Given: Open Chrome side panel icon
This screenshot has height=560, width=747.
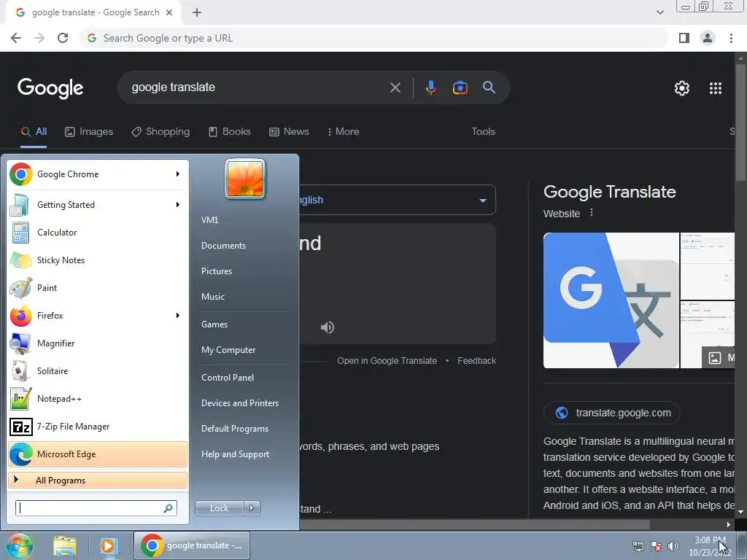Looking at the screenshot, I should click(684, 38).
